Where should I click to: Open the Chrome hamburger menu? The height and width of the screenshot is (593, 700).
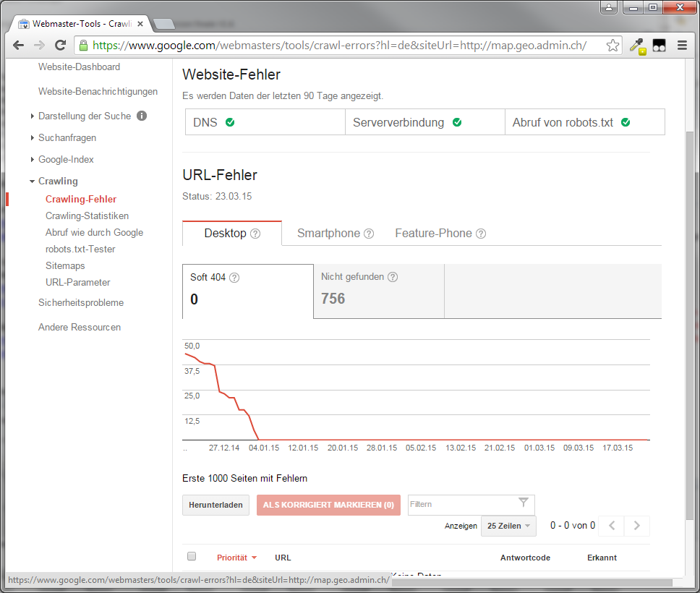[x=682, y=45]
